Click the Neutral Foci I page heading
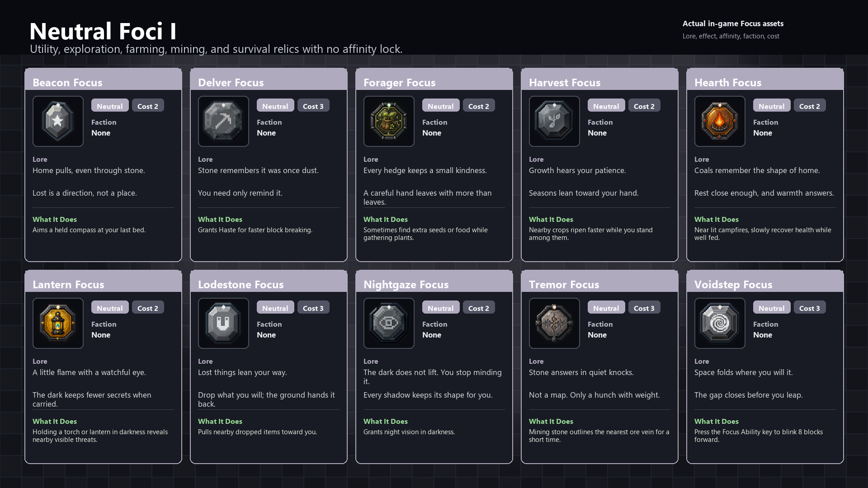This screenshot has width=868, height=488. pyautogui.click(x=103, y=31)
